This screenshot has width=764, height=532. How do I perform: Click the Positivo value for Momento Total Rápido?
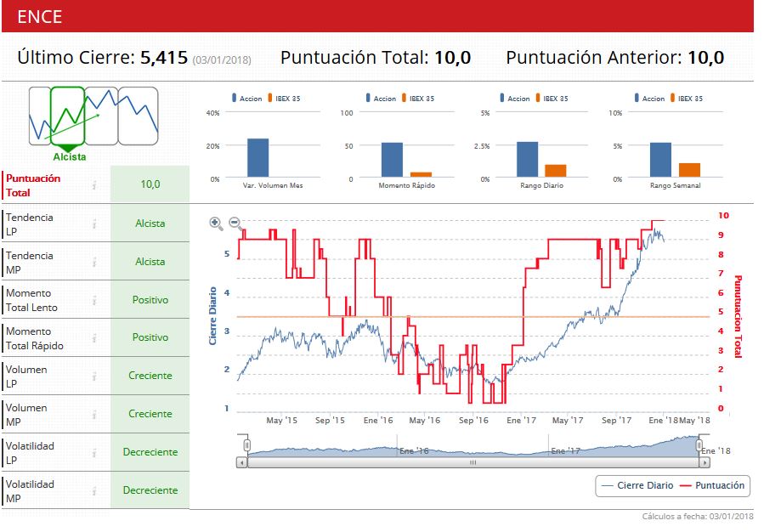click(150, 337)
